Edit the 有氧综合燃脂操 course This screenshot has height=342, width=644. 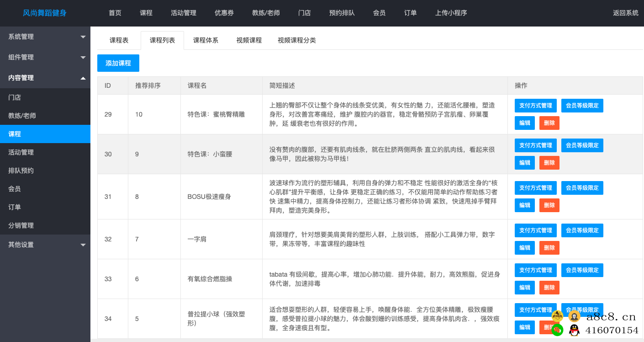[525, 288]
